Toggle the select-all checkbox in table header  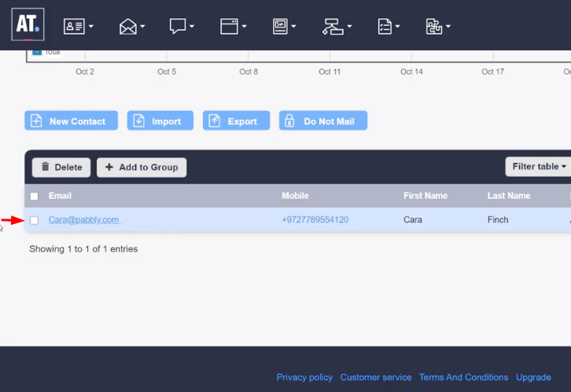(35, 196)
